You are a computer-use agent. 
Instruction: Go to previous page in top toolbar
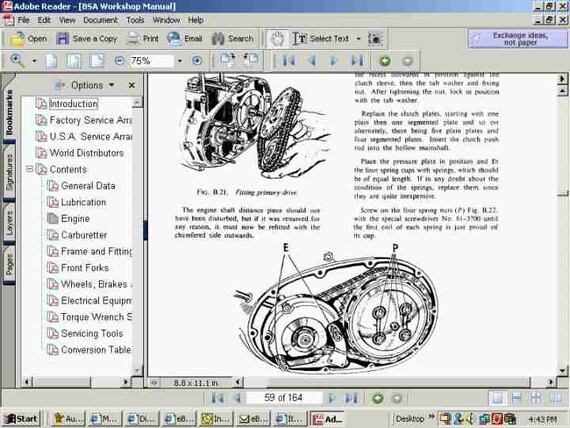click(312, 60)
